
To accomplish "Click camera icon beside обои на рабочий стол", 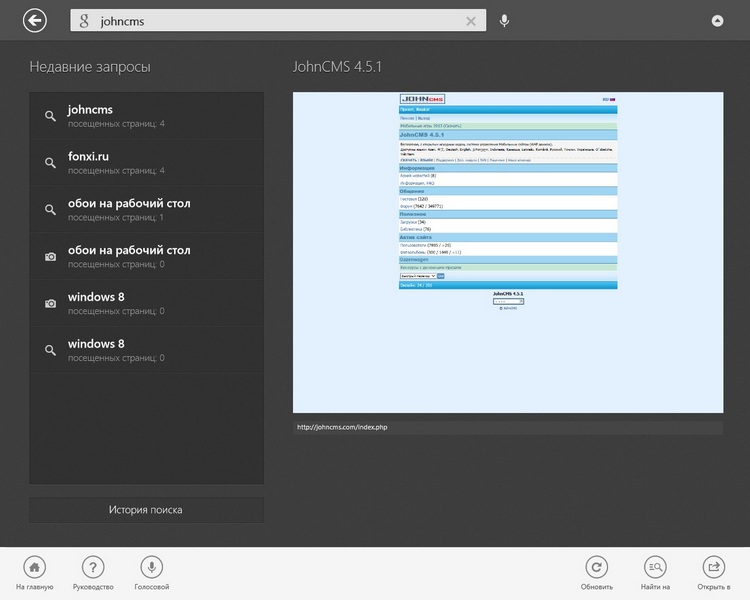I will pyautogui.click(x=50, y=257).
